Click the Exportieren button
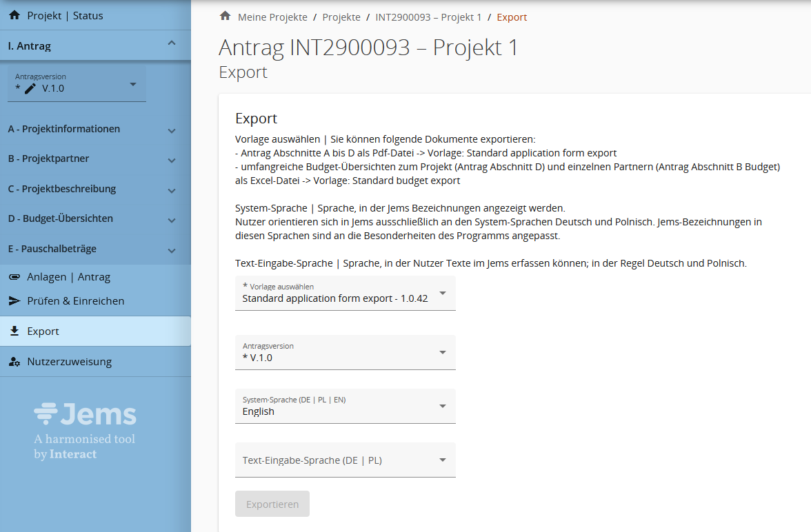This screenshot has height=532, width=811. pos(272,504)
